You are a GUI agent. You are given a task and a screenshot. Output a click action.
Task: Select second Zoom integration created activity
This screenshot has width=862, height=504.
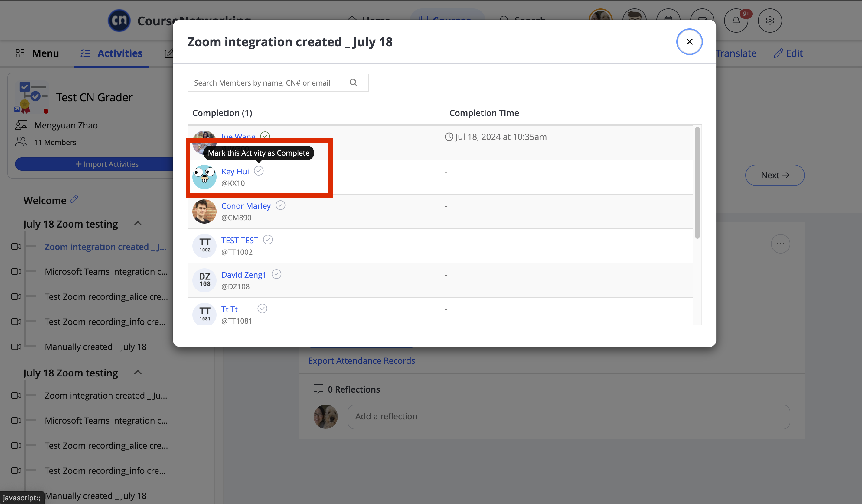point(106,395)
